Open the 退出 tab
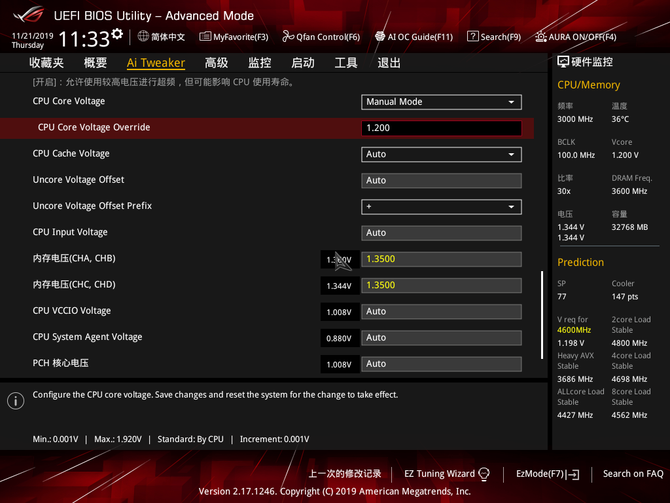Viewport: 670px width, 503px height. coord(389,63)
